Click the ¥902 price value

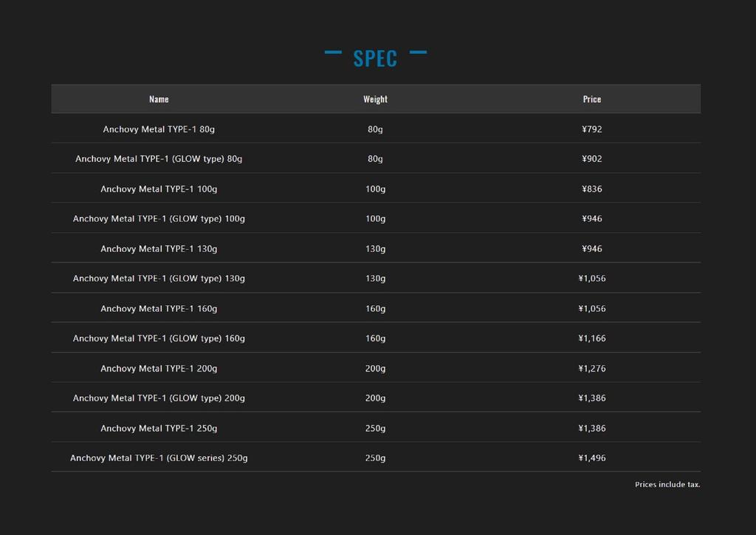click(591, 159)
